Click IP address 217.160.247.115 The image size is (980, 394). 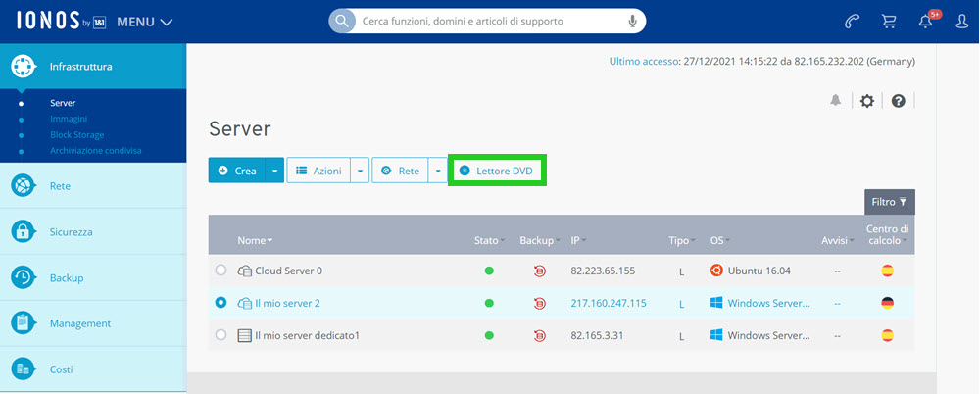(609, 303)
